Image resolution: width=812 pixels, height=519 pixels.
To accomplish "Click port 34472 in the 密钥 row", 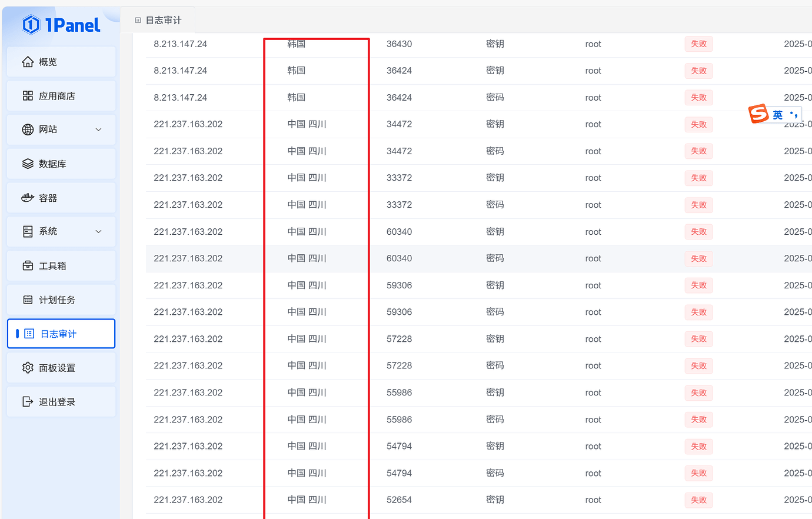I will [x=399, y=124].
